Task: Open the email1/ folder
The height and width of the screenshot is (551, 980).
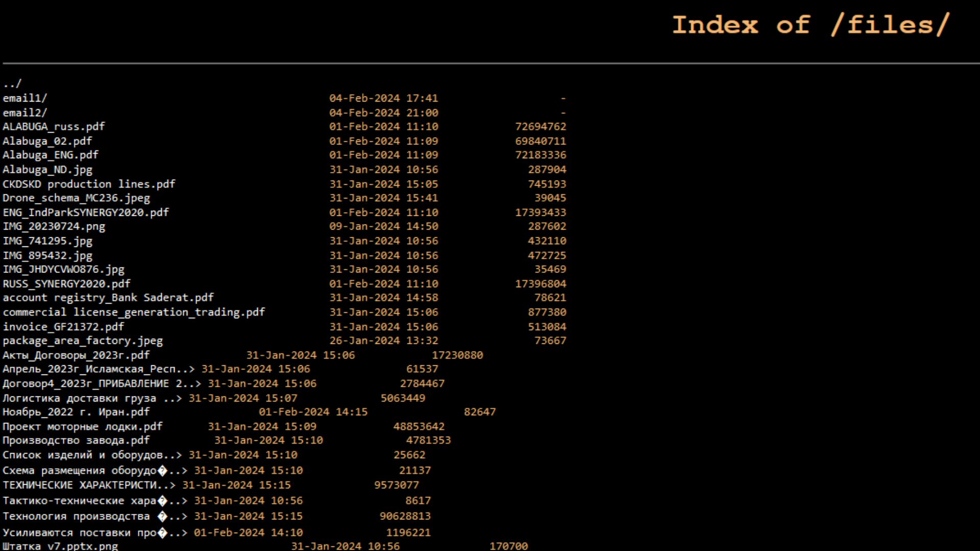Action: click(x=25, y=98)
